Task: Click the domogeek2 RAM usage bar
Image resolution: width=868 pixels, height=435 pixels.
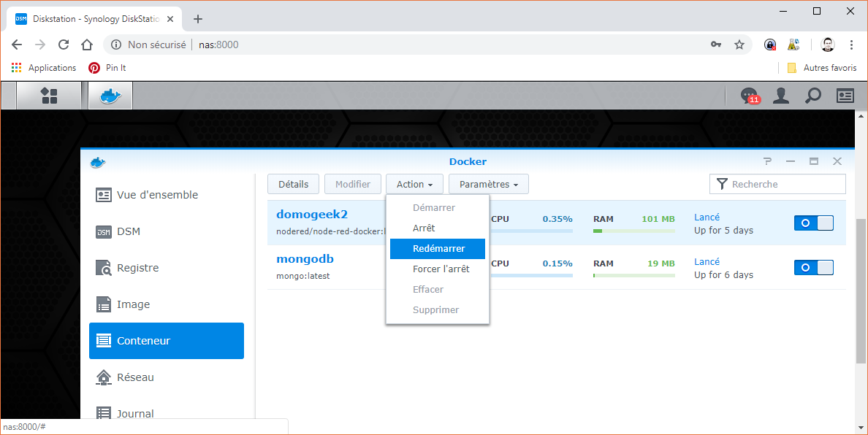Action: (x=634, y=231)
